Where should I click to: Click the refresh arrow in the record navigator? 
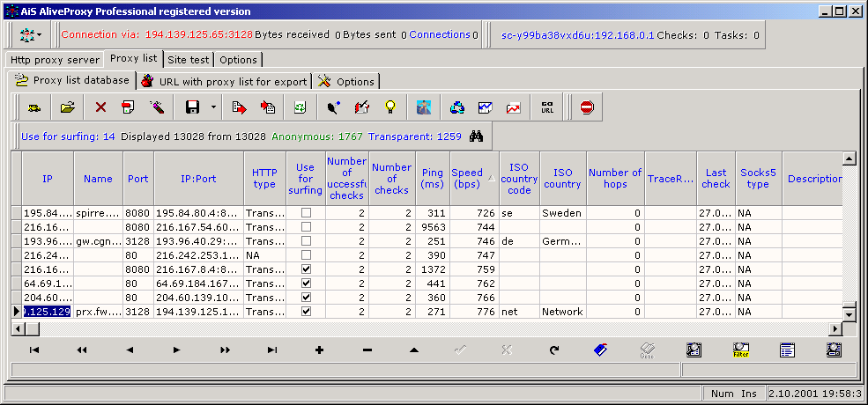pyautogui.click(x=554, y=350)
